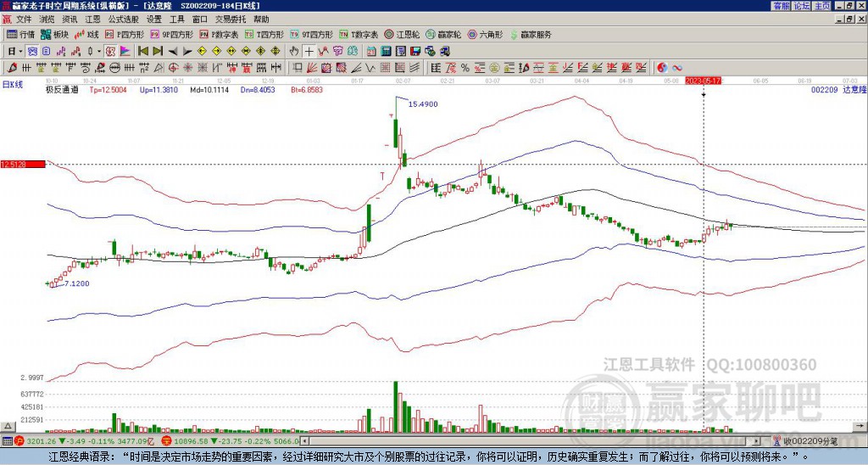
Task: Click the right arrow button at chart bottom-right
Action: click(x=860, y=426)
